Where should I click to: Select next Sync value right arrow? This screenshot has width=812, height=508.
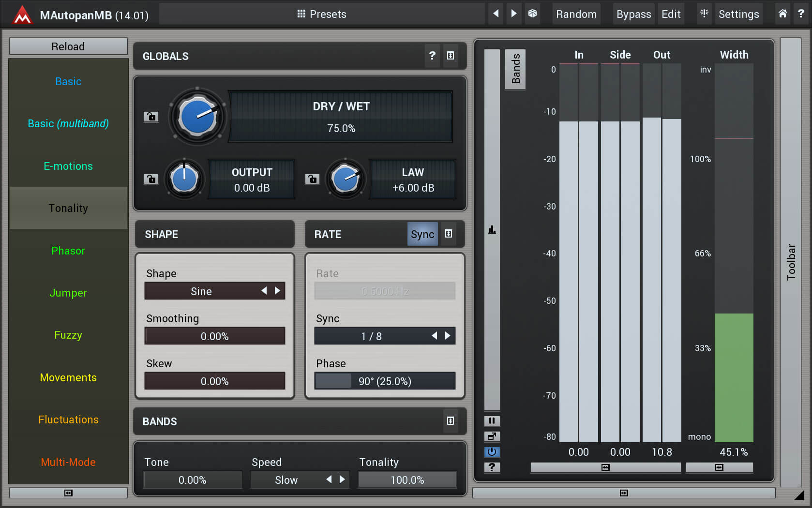pyautogui.click(x=447, y=336)
